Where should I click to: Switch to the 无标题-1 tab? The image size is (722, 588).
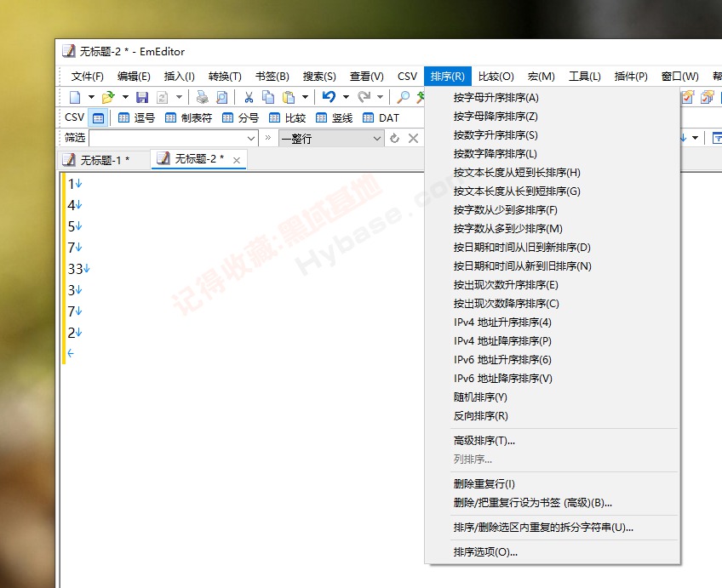(x=103, y=160)
